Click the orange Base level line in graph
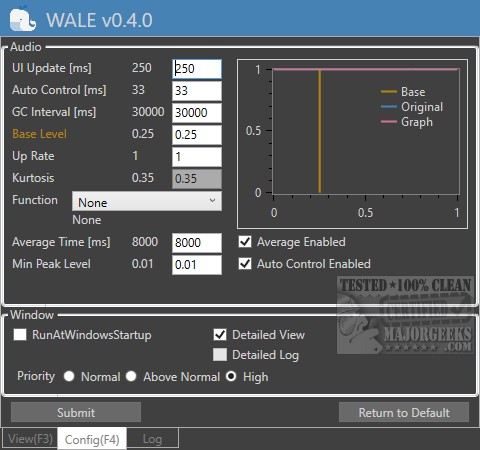This screenshot has width=480, height=450. click(x=320, y=131)
